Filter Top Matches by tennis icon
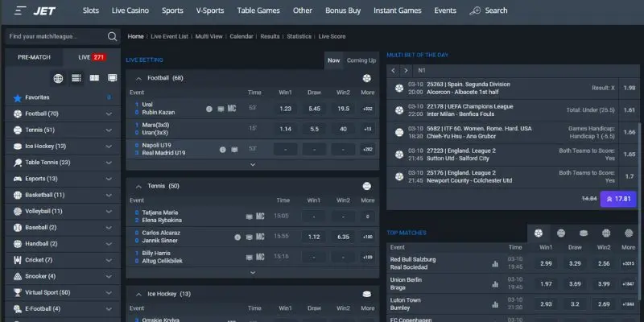644x322 pixels. 561,233
